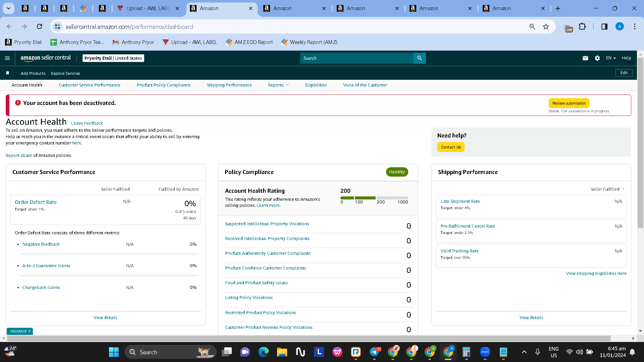The image size is (644, 362).
Task: Click Add Products in the navigation bar
Action: [x=33, y=73]
